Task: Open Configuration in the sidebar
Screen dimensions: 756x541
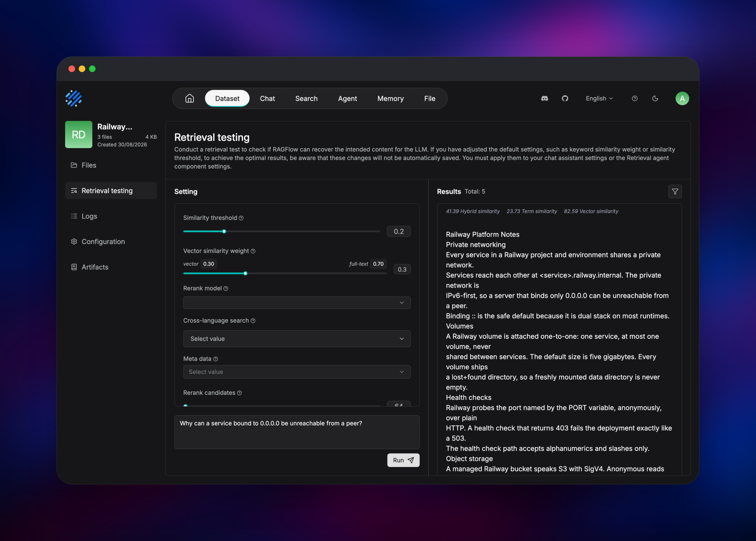Action: pyautogui.click(x=111, y=241)
